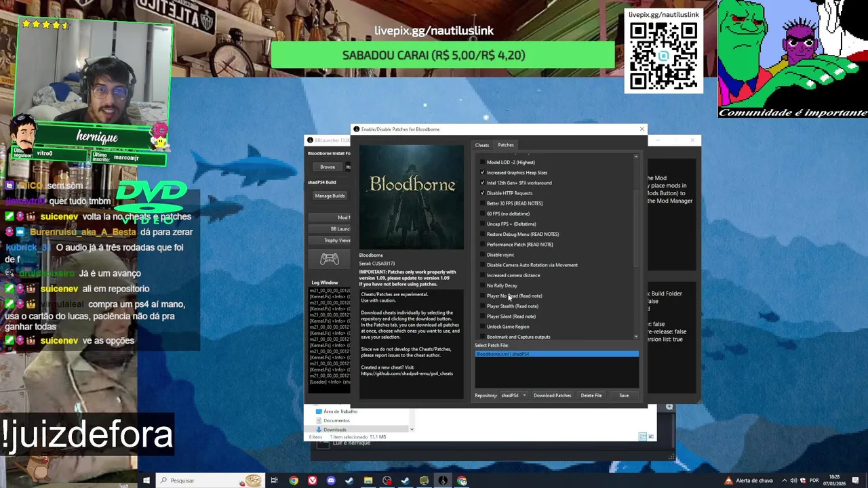Open Documentos in Explorer tree

click(336, 420)
